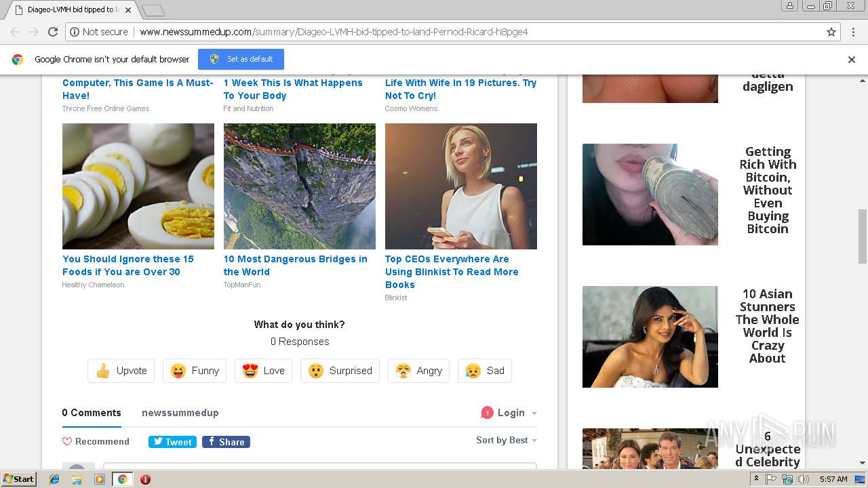Open '10 Asian Stunners' sidebar link
Image resolution: width=868 pixels, height=488 pixels.
[x=768, y=326]
